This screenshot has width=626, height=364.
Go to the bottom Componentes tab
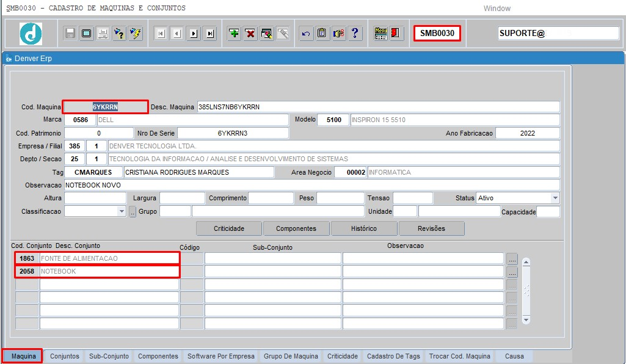(158, 356)
